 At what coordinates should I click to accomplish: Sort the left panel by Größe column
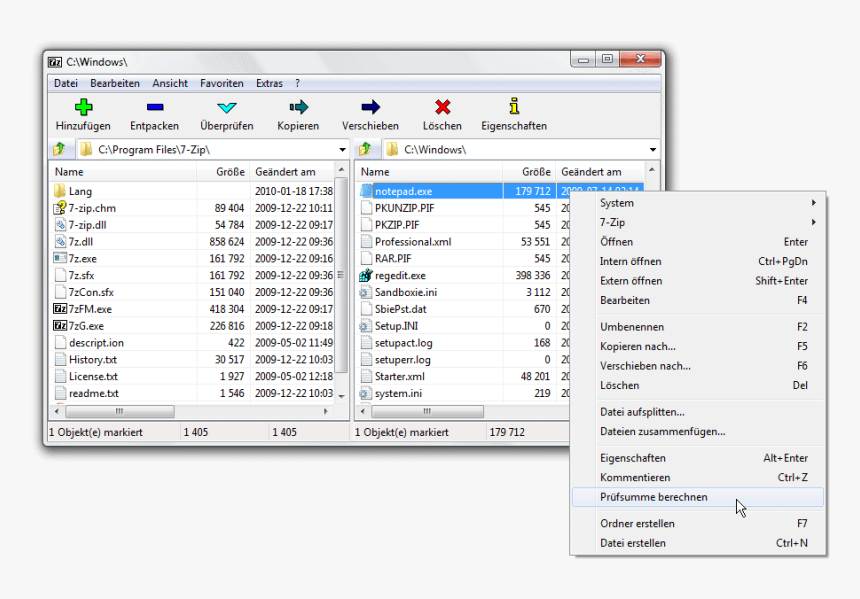[223, 172]
